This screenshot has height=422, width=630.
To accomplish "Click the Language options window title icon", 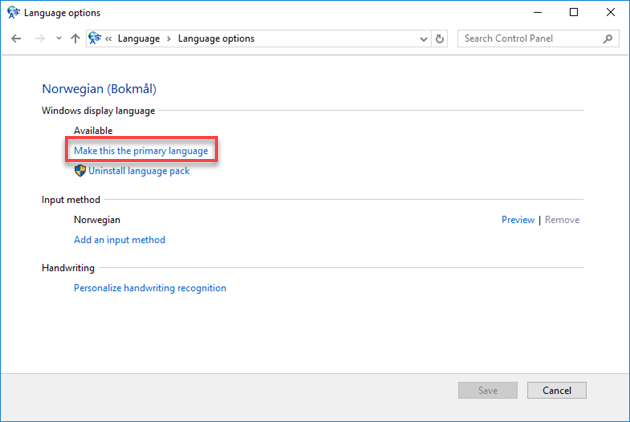I will [x=13, y=12].
